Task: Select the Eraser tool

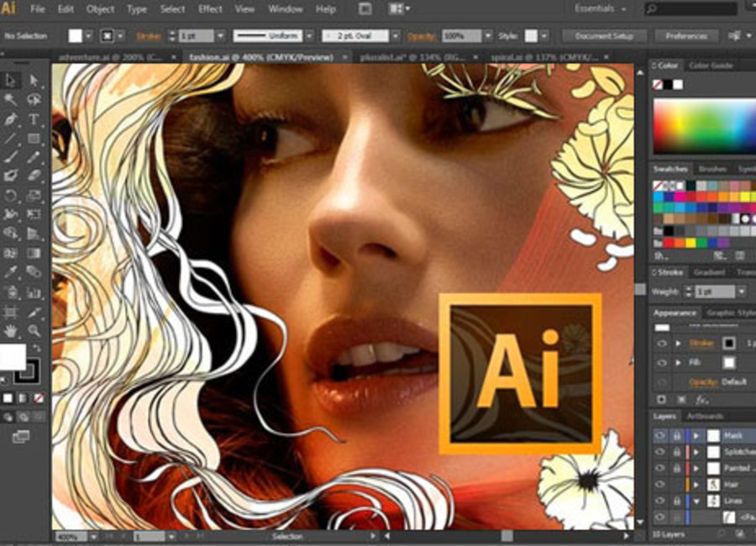Action: click(34, 176)
